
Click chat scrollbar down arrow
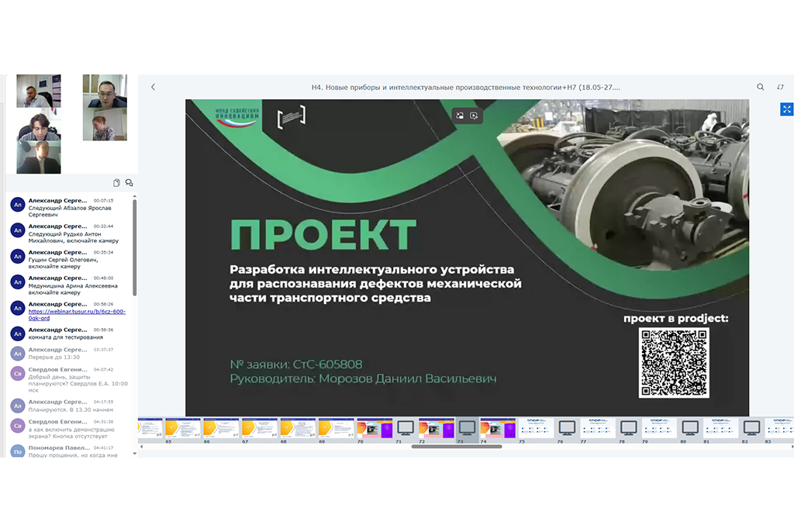[x=134, y=454]
